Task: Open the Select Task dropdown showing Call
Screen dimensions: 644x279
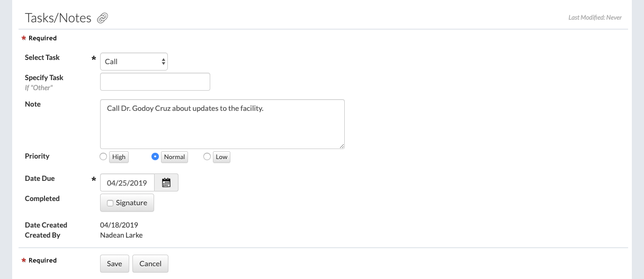Action: point(134,62)
